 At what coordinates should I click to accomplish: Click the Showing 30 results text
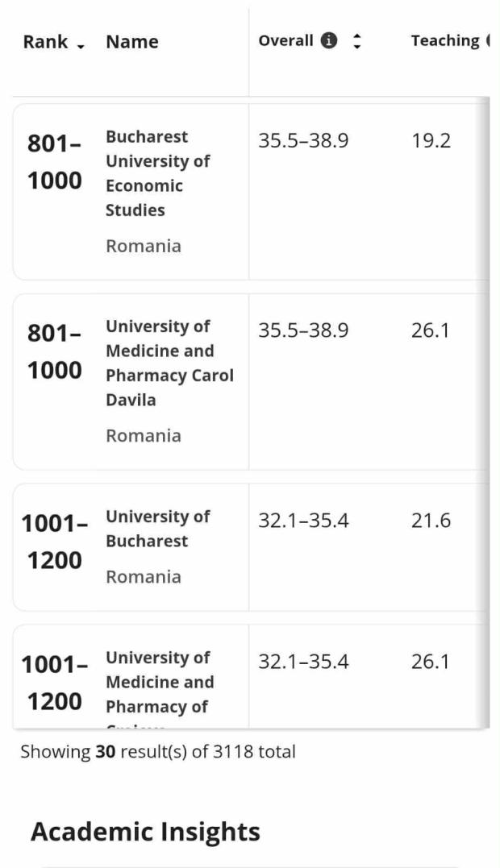158,752
